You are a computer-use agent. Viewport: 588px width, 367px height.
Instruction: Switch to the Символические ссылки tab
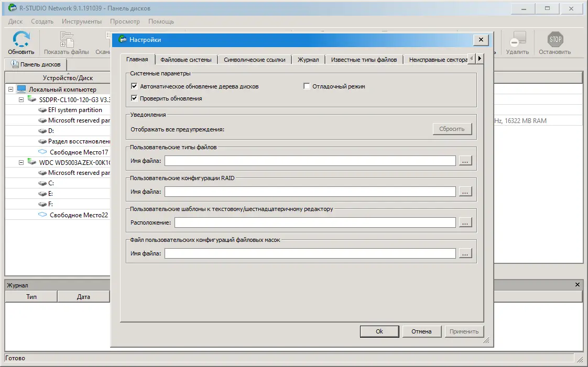tap(255, 60)
